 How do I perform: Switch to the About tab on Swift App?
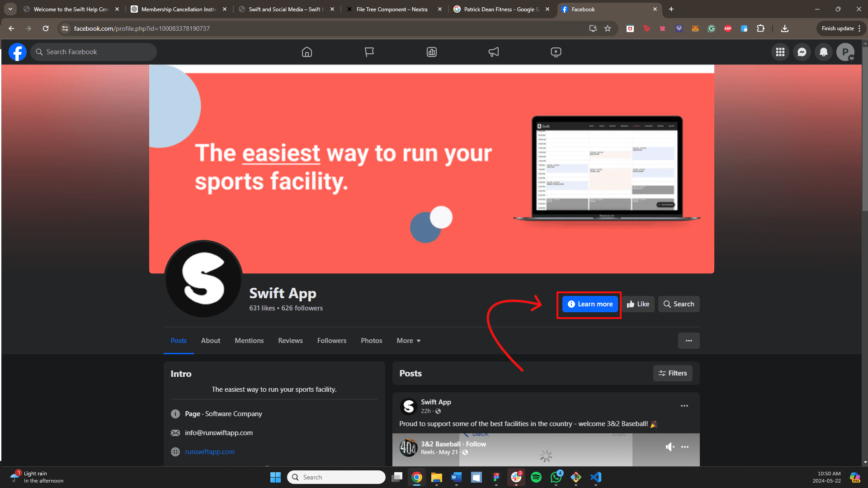210,341
